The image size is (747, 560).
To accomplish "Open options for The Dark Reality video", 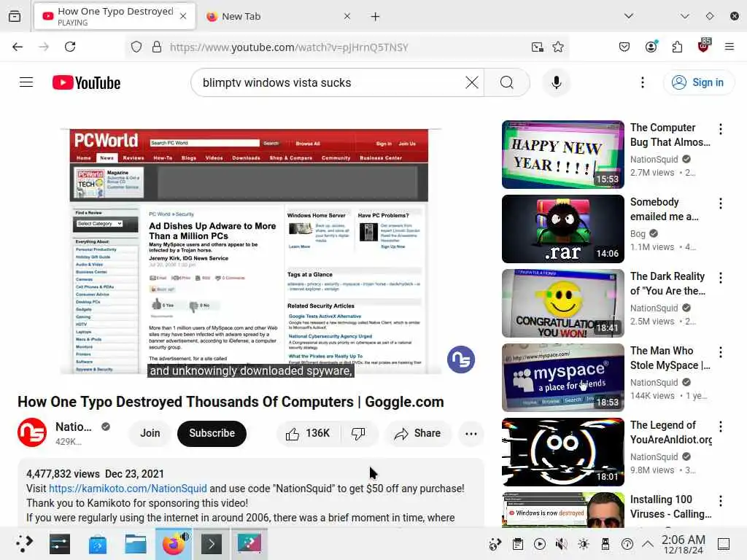I will pos(720,278).
